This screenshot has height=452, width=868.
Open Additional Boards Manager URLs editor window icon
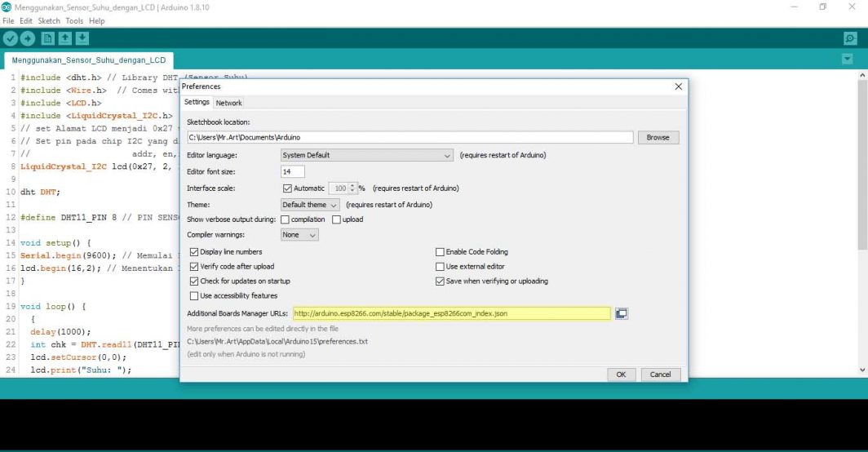click(621, 313)
